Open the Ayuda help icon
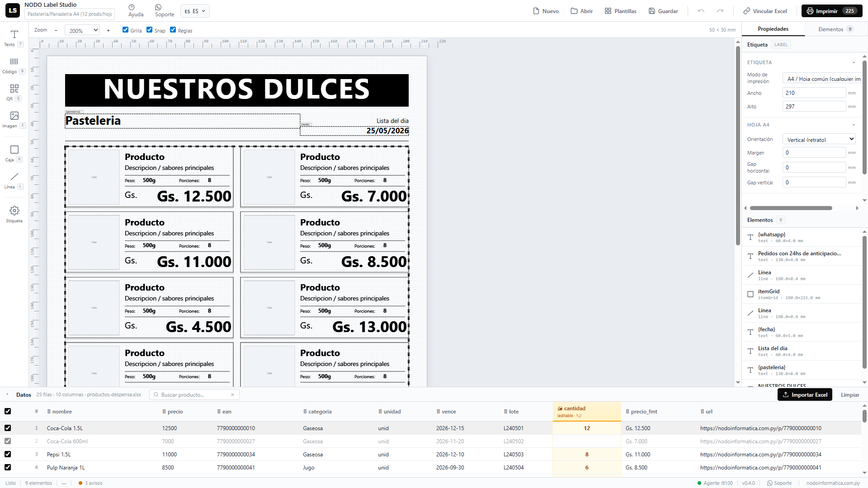The image size is (868, 488). [136, 11]
